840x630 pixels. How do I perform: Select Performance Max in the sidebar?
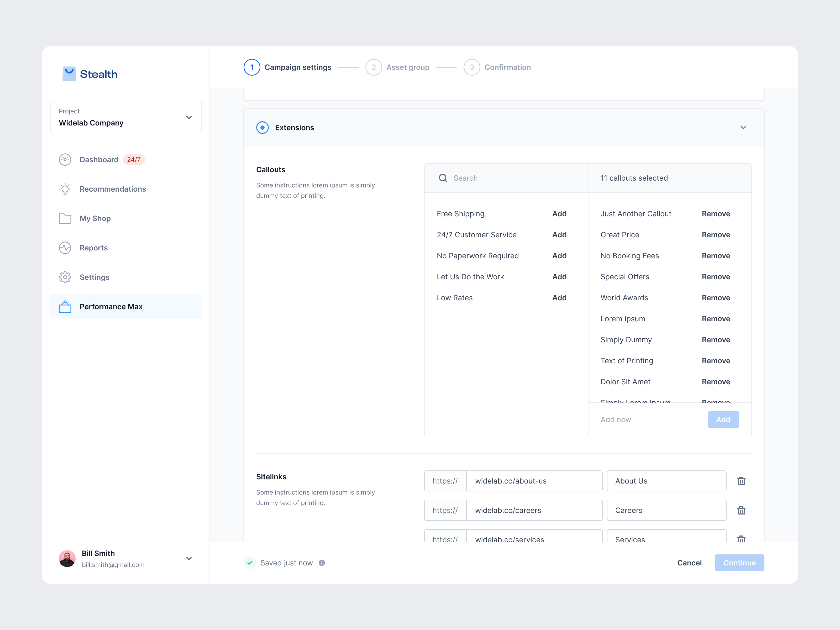pos(126,306)
